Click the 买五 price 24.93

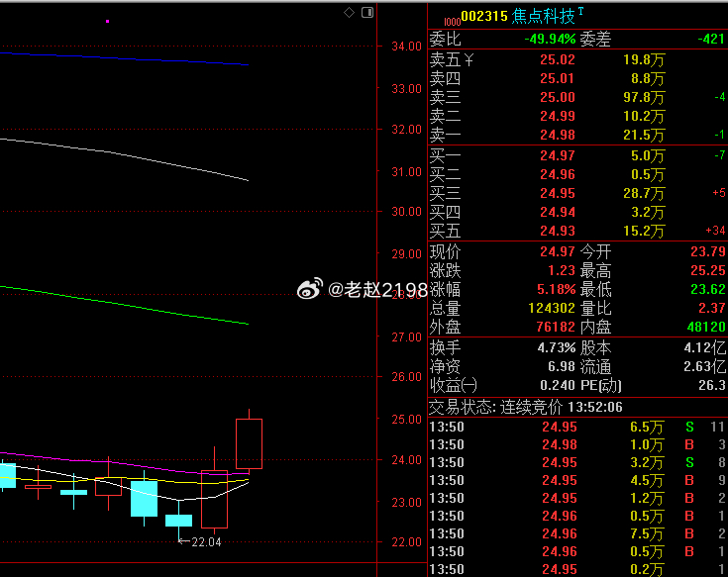pos(557,231)
